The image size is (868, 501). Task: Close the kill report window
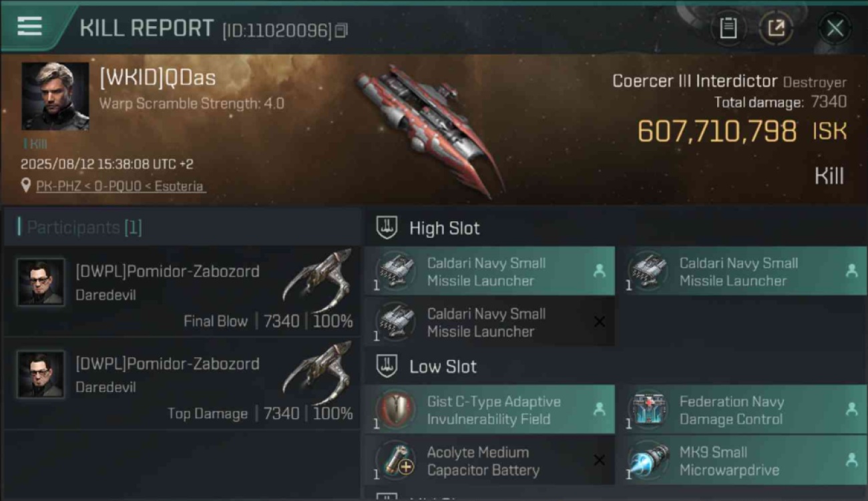[x=835, y=28]
